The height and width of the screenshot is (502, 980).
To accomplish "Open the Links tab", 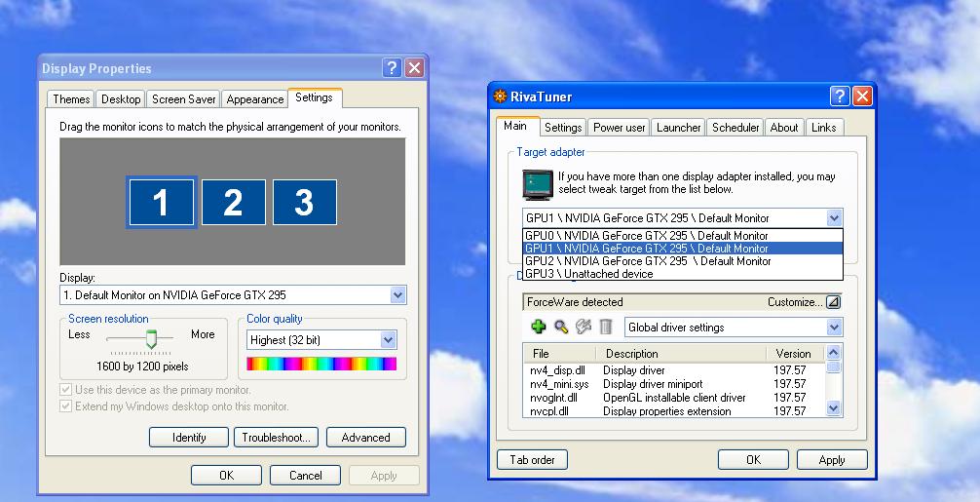I will (x=824, y=128).
